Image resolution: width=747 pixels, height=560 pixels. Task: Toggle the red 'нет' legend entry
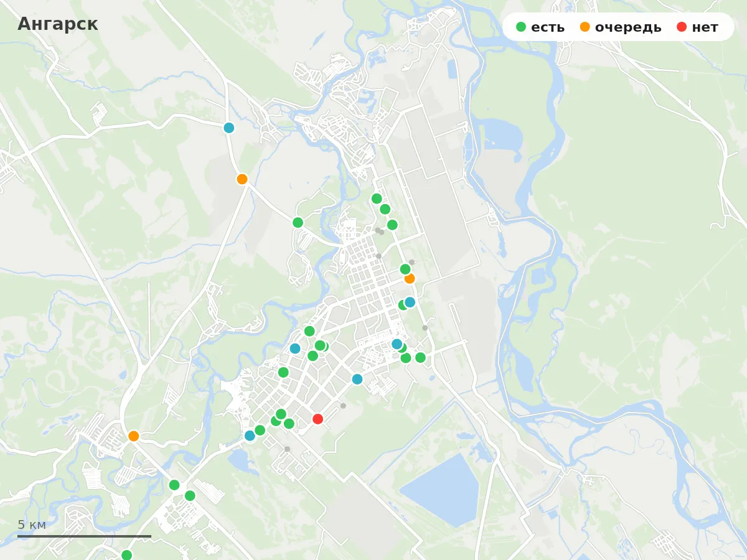pos(697,27)
